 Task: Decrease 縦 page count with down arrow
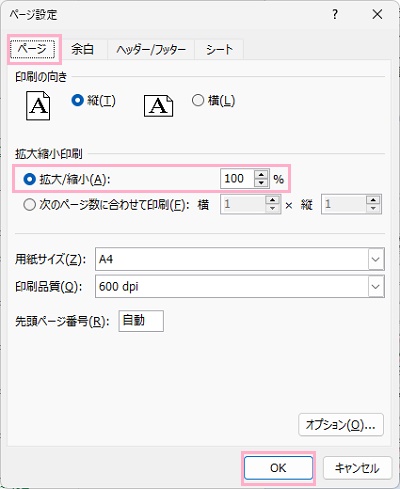point(373,208)
